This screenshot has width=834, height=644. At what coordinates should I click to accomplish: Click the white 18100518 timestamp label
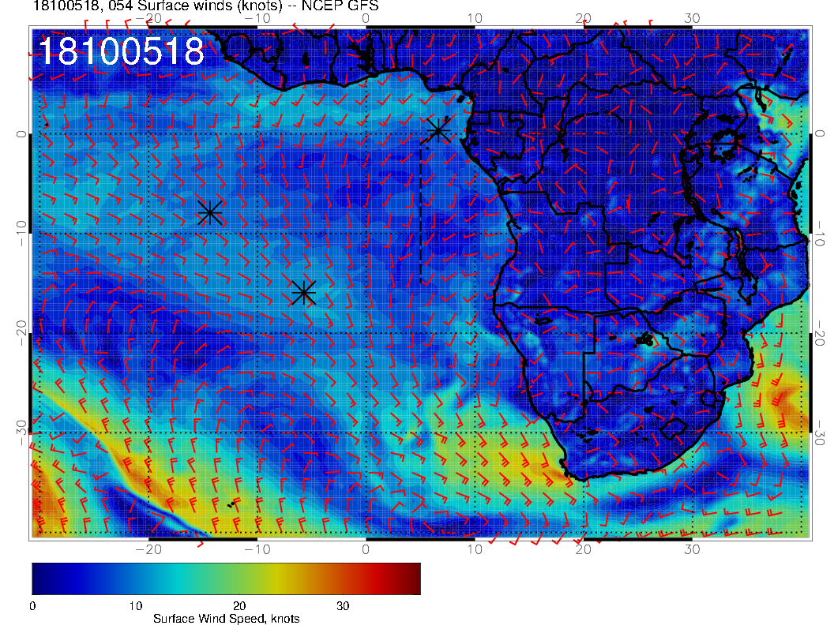121,52
